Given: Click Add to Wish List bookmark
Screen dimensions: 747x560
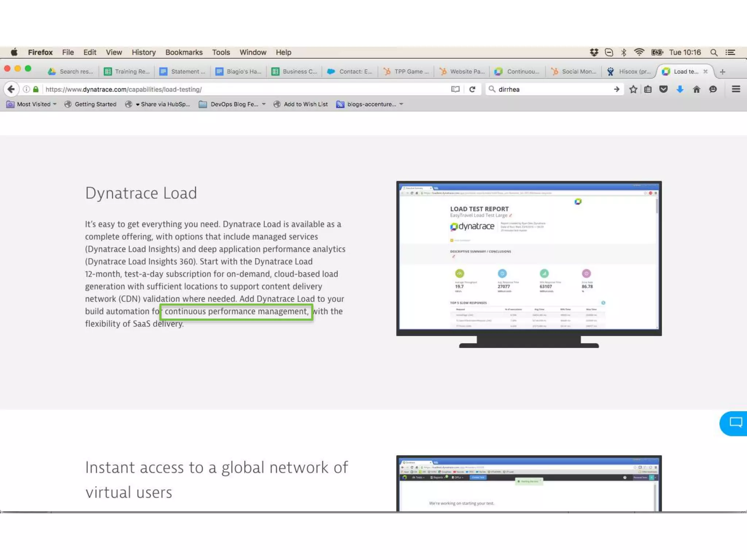Looking at the screenshot, I should (301, 104).
